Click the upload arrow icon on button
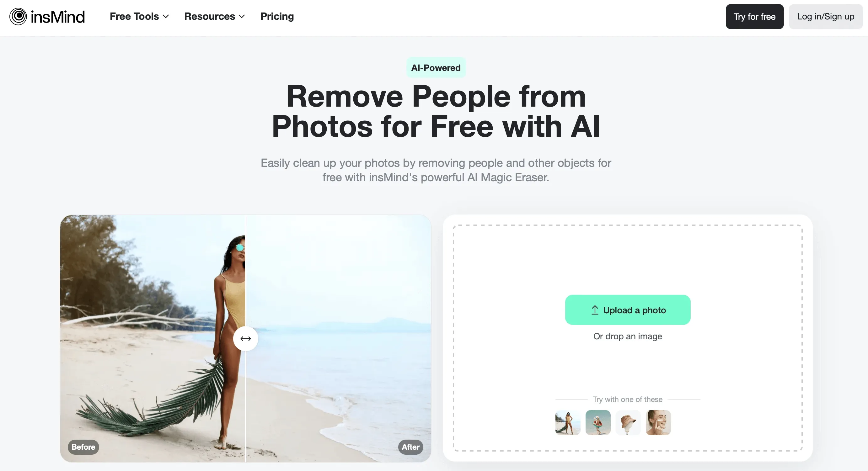Image resolution: width=868 pixels, height=471 pixels. click(595, 310)
